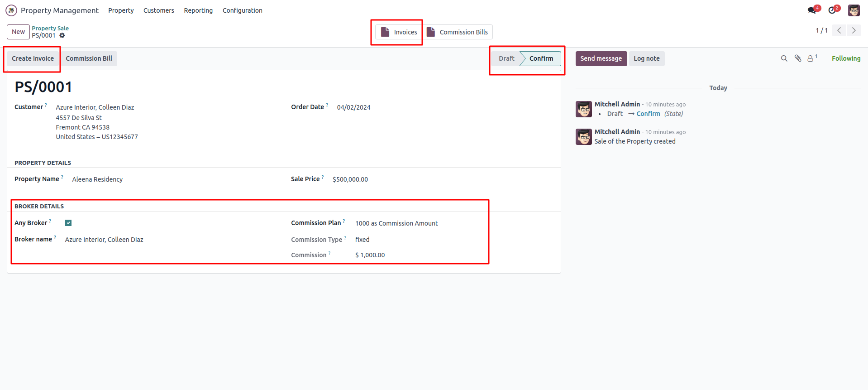Search chatter messages with magnifier icon
868x390 pixels.
784,58
